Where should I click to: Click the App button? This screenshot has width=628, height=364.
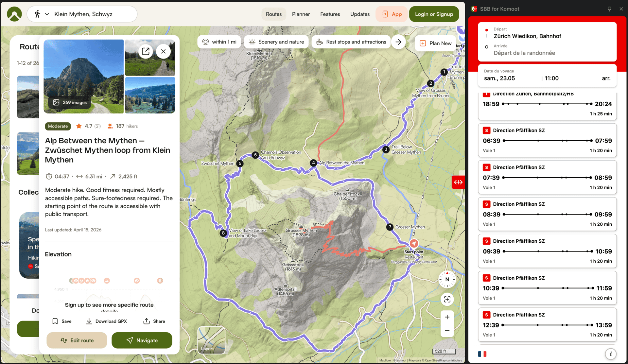tap(392, 14)
